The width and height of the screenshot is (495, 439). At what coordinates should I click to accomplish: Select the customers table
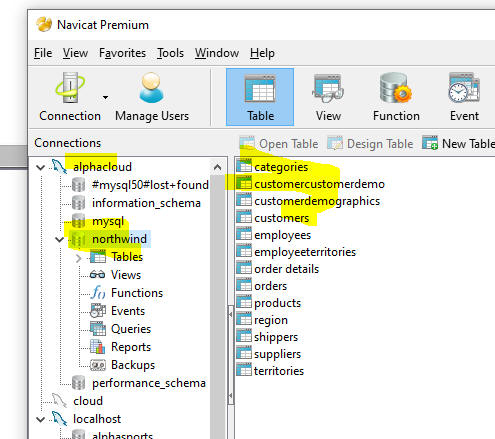point(281,218)
